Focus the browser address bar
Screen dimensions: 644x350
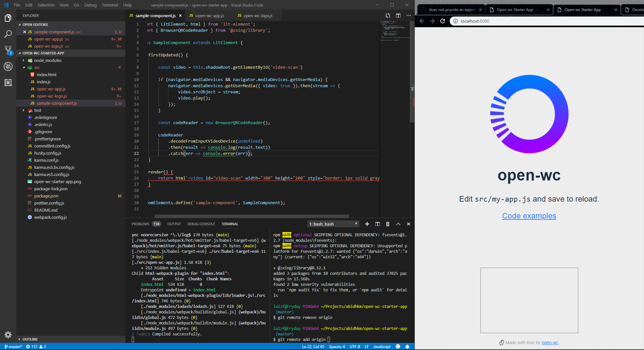tap(518, 21)
